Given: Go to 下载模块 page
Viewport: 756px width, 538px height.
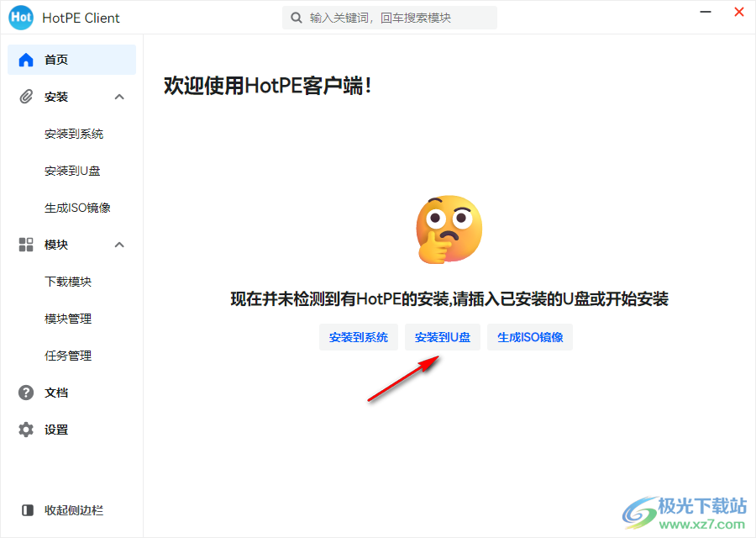Looking at the screenshot, I should [x=68, y=282].
